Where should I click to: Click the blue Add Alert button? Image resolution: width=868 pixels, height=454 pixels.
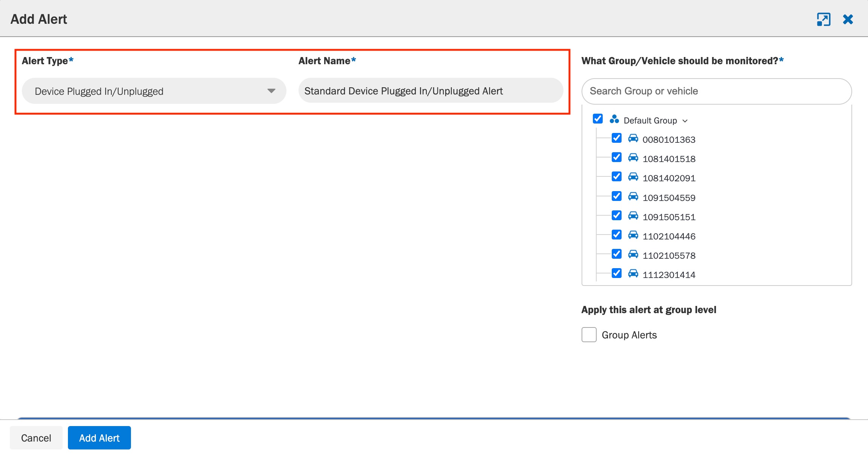click(x=99, y=438)
